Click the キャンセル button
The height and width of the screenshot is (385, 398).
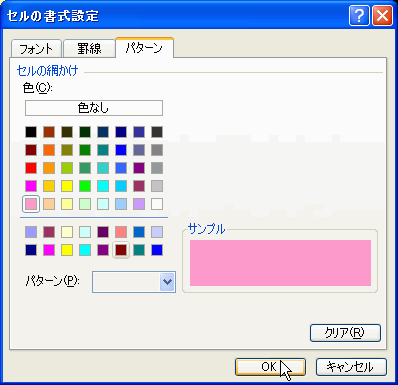351,367
